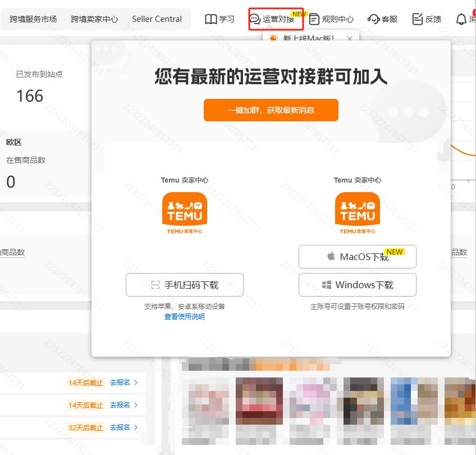Expand chevron beside 32天后截止 去报名
The width and height of the screenshot is (476, 455).
pyautogui.click(x=136, y=427)
